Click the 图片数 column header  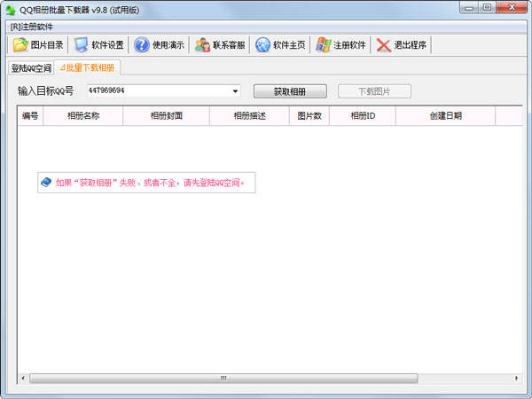(x=309, y=115)
